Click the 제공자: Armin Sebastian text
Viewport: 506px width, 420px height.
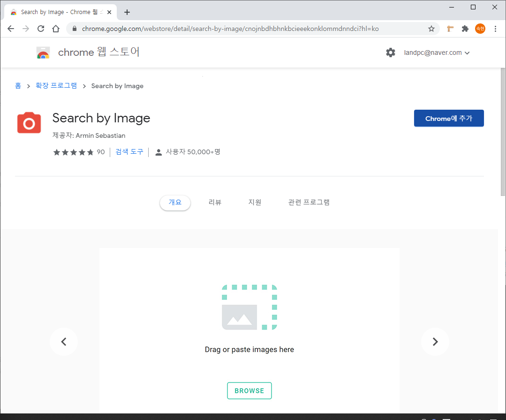point(89,135)
